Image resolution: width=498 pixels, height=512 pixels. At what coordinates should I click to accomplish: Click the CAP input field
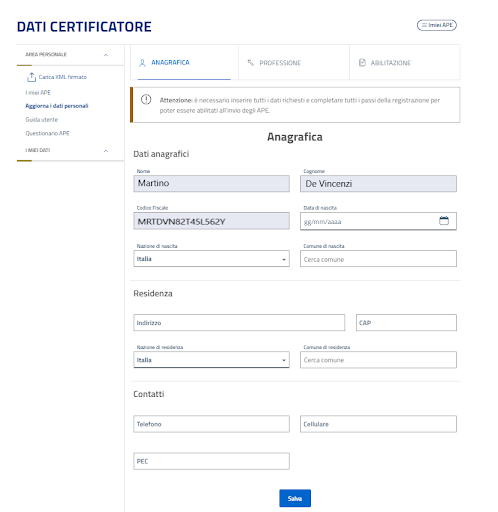click(x=406, y=323)
